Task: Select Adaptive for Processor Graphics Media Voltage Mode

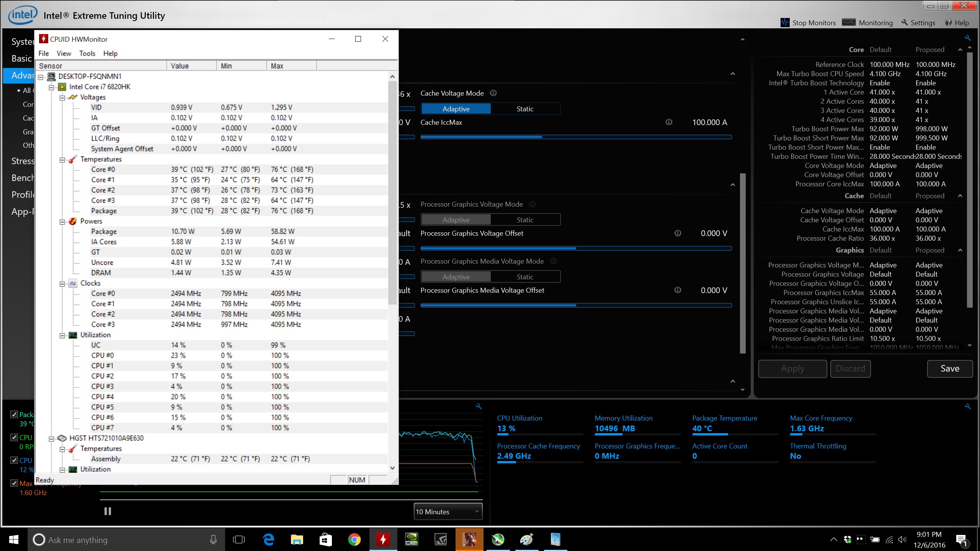Action: coord(456,277)
